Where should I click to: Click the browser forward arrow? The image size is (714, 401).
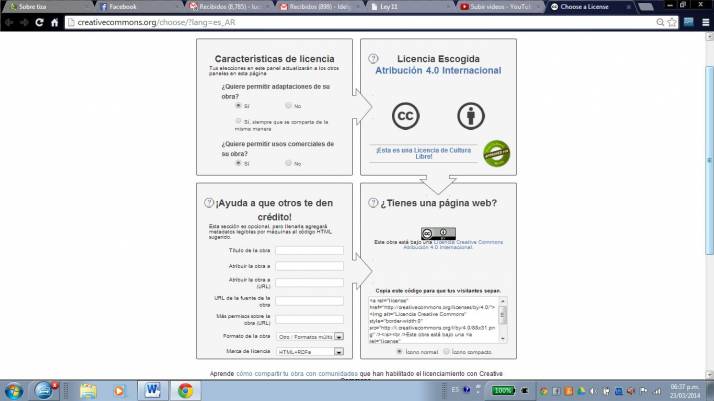pyautogui.click(x=24, y=22)
